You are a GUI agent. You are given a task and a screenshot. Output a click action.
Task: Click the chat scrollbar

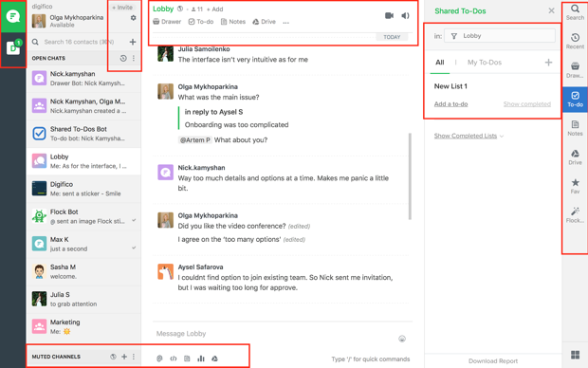tap(410, 176)
